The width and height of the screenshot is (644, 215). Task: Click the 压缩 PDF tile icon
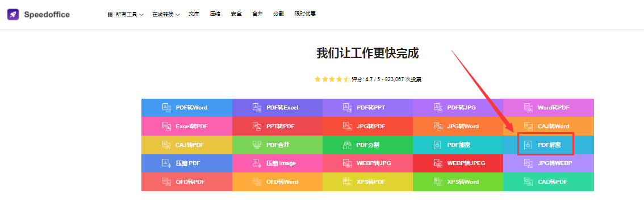(x=166, y=163)
